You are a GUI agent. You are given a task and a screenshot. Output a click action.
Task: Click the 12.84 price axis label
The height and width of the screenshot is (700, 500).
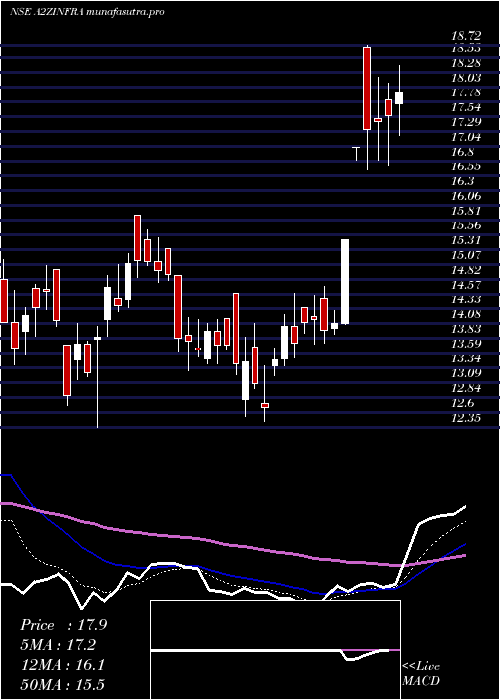point(466,388)
